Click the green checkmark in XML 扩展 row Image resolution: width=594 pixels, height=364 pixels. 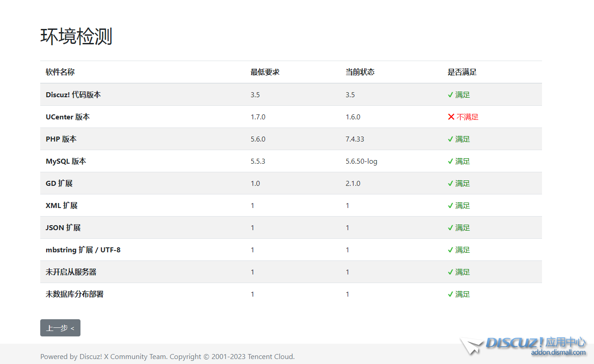click(x=450, y=206)
